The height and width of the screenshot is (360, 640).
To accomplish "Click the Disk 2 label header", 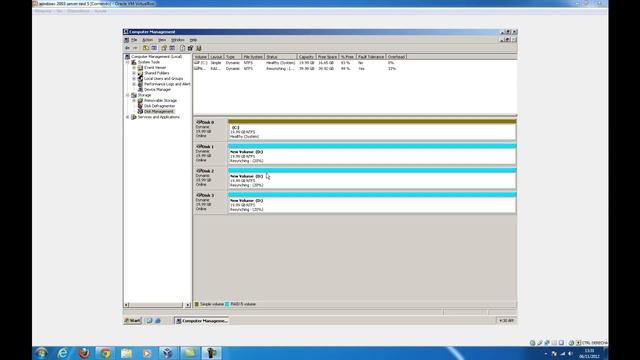I will point(211,178).
